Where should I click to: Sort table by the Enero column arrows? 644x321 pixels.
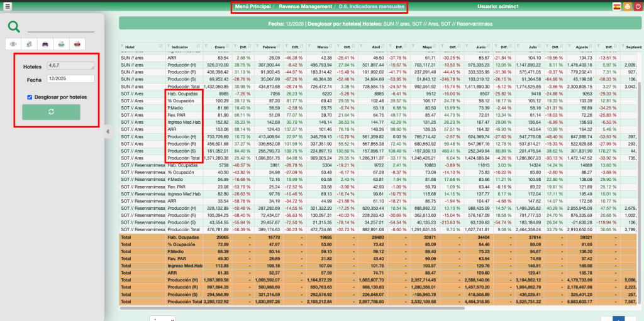click(x=228, y=47)
